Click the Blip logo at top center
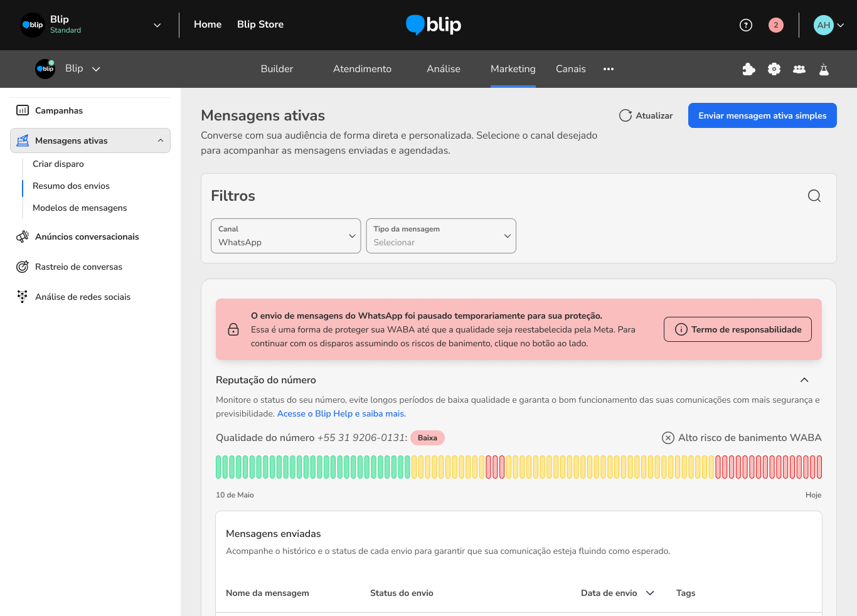Viewport: 857px width, 616px height. (434, 24)
